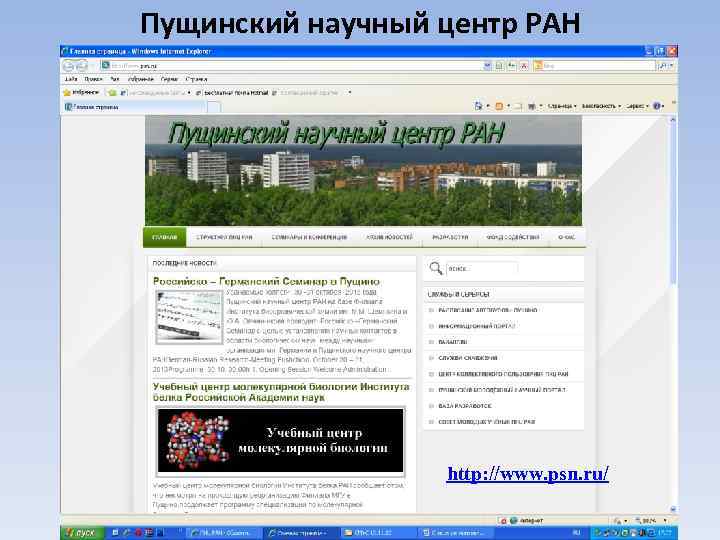The image size is (720, 540).
Task: Click the RU language indicator in taskbar
Action: pyautogui.click(x=577, y=533)
